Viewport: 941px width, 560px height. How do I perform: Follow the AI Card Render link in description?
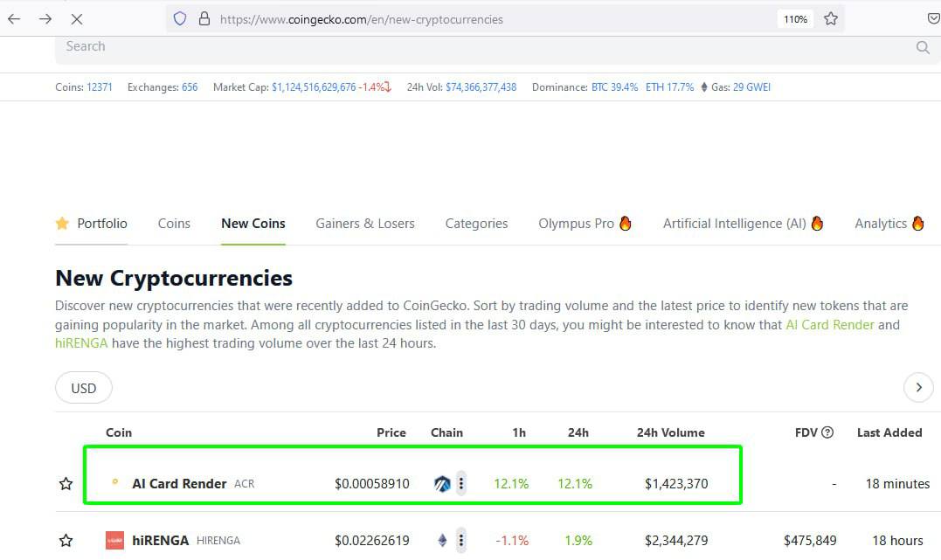click(830, 325)
